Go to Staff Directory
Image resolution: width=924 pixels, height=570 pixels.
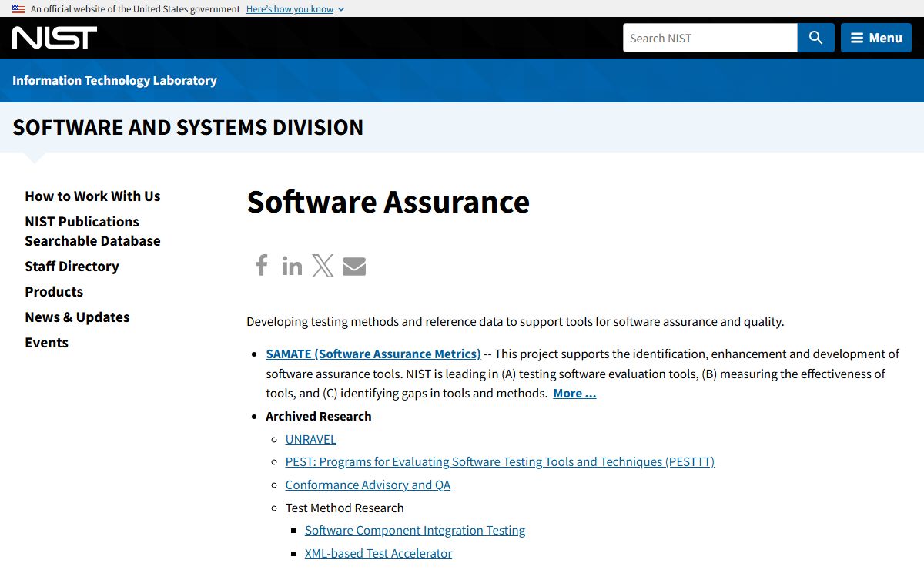72,266
